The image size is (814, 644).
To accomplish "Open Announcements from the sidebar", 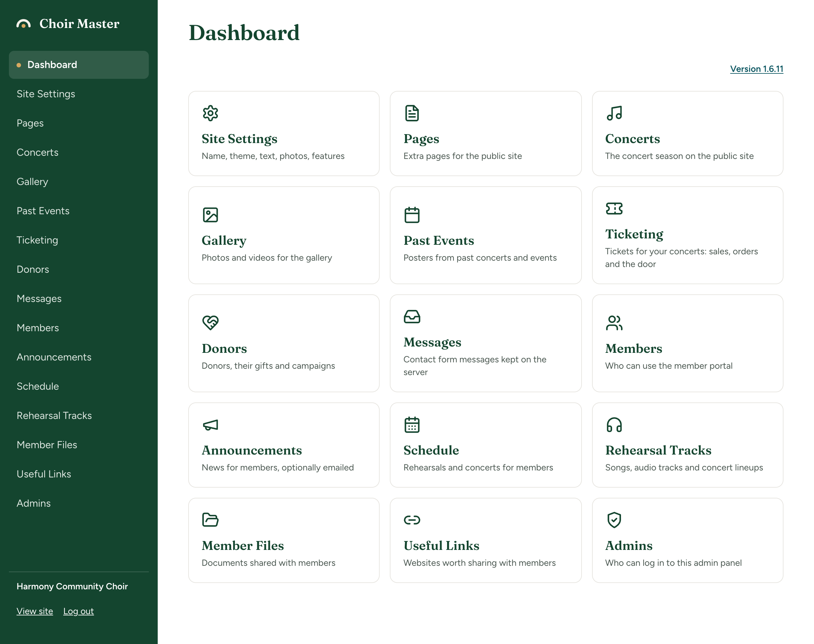I will point(79,357).
